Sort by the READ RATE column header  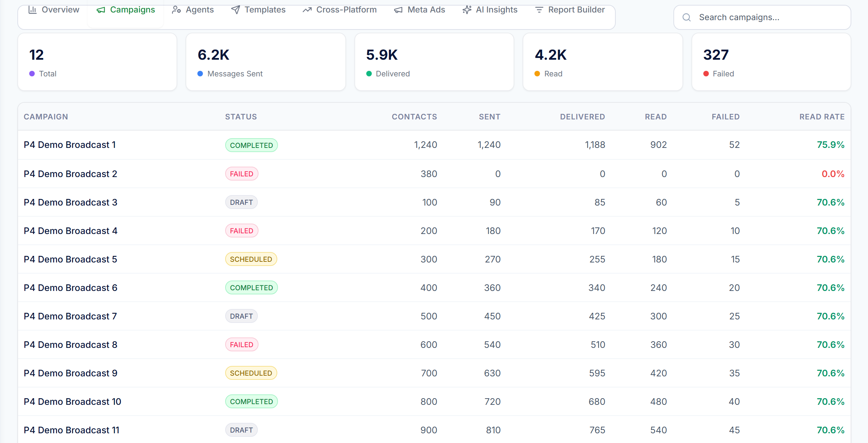(x=822, y=117)
